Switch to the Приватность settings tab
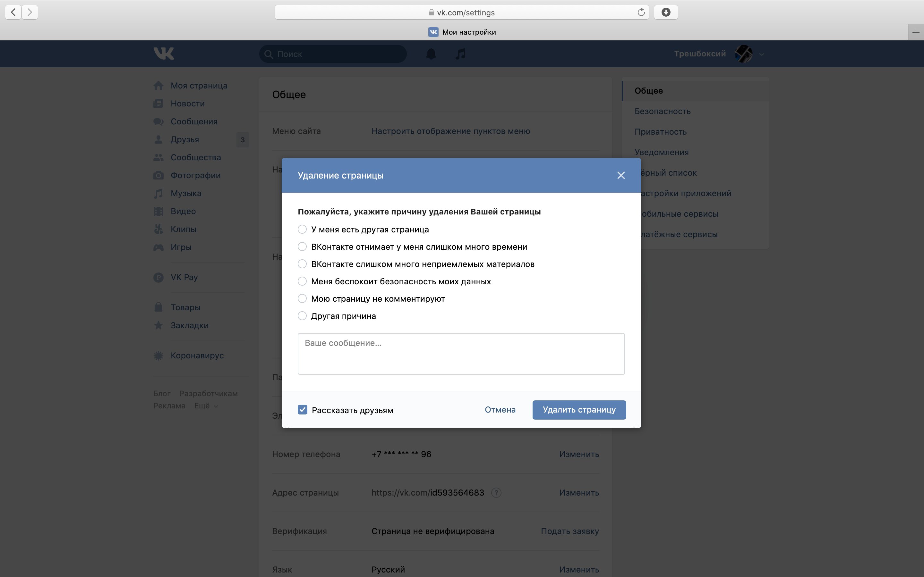The image size is (924, 577). click(x=661, y=132)
